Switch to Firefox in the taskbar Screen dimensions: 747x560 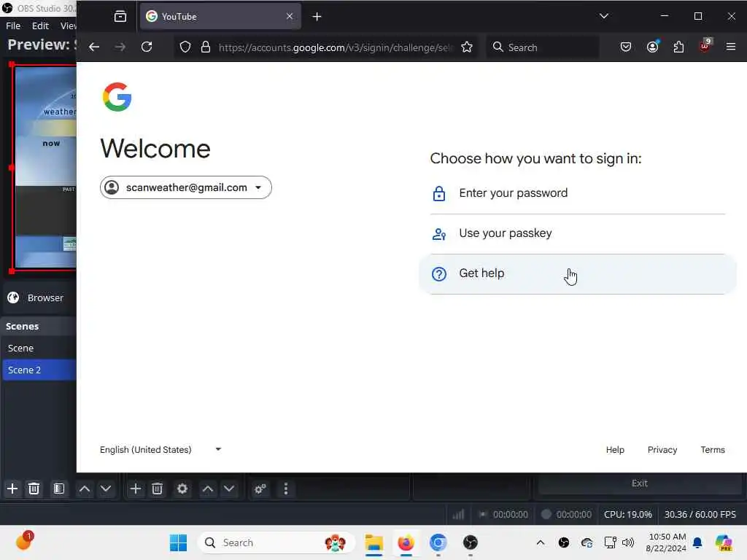406,542
